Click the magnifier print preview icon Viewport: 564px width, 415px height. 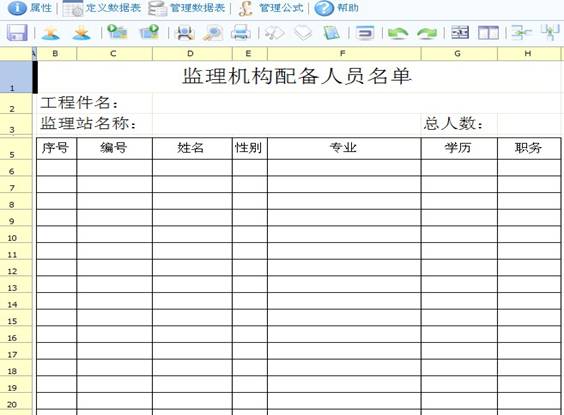tap(213, 33)
